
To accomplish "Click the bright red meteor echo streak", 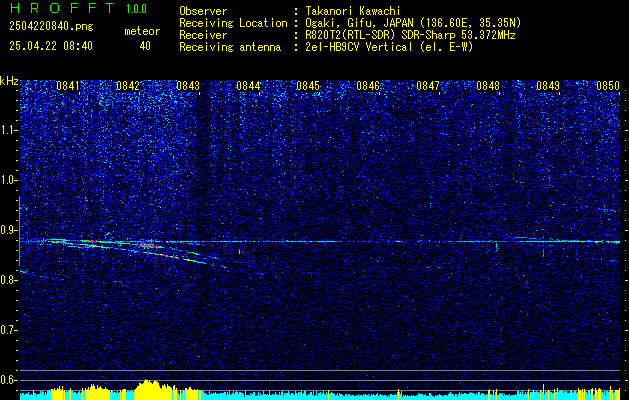I will click(151, 246).
